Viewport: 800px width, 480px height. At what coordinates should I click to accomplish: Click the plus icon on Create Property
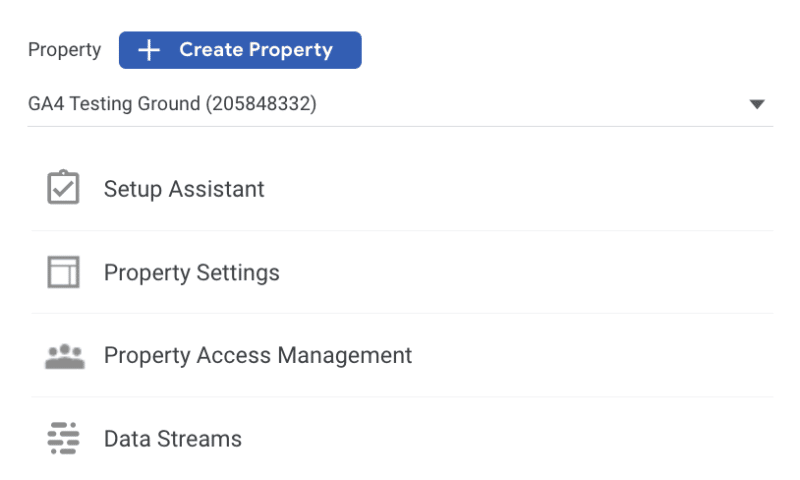point(149,50)
